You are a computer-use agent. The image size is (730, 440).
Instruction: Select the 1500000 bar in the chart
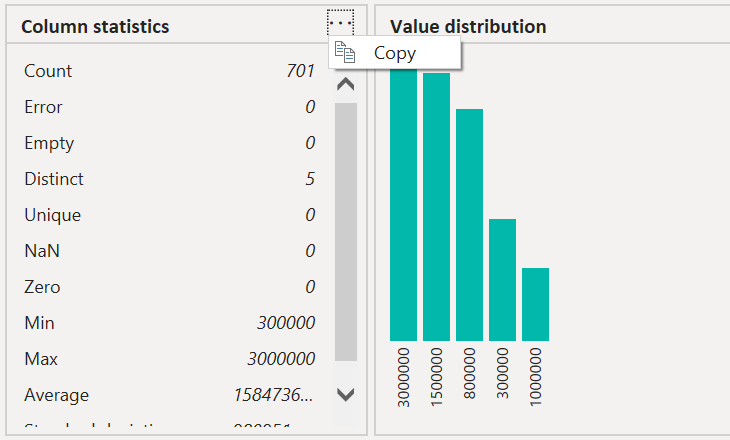[436, 207]
